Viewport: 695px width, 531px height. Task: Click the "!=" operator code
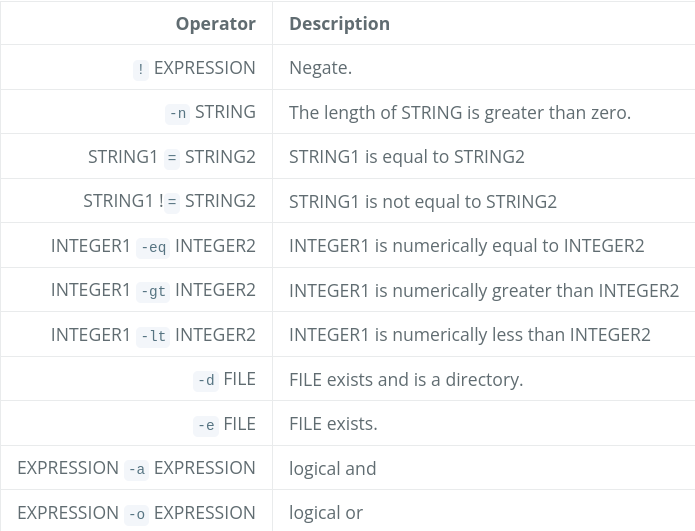(x=169, y=202)
